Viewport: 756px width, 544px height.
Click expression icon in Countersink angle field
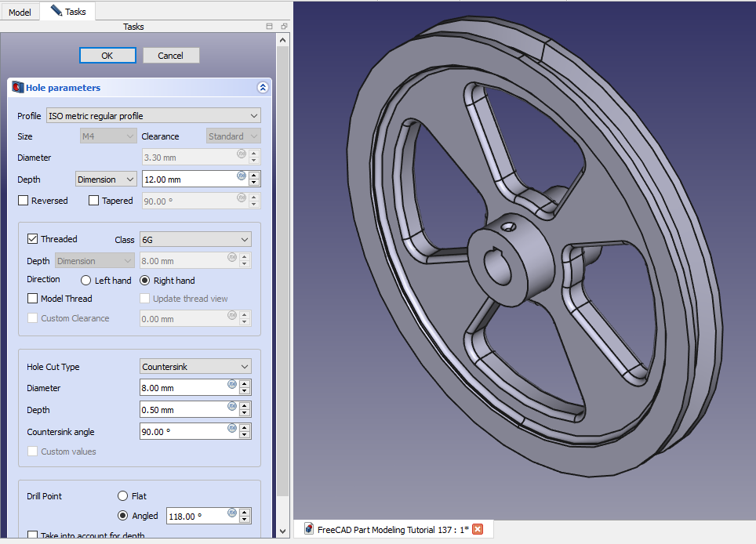click(232, 428)
